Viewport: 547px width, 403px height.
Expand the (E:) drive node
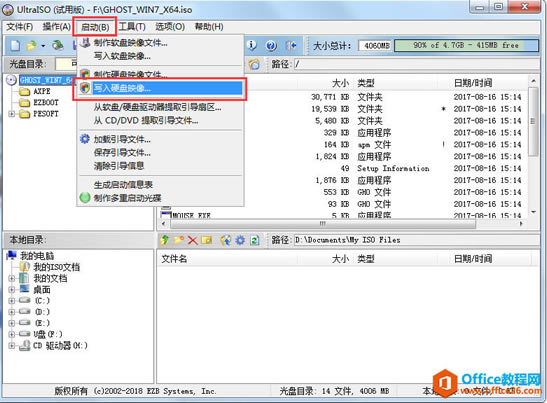click(12, 323)
